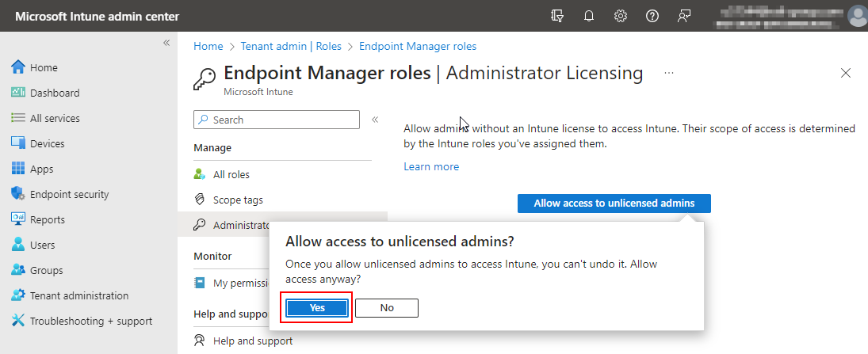The height and width of the screenshot is (354, 868).
Task: Click the Reports icon in sidebar
Action: [x=18, y=219]
